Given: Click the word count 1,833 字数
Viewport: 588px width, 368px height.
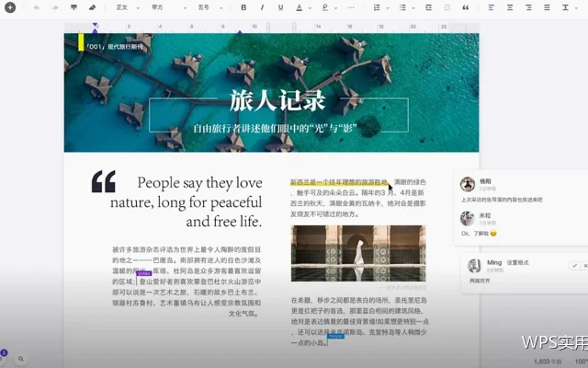Looking at the screenshot, I should pyautogui.click(x=548, y=362).
